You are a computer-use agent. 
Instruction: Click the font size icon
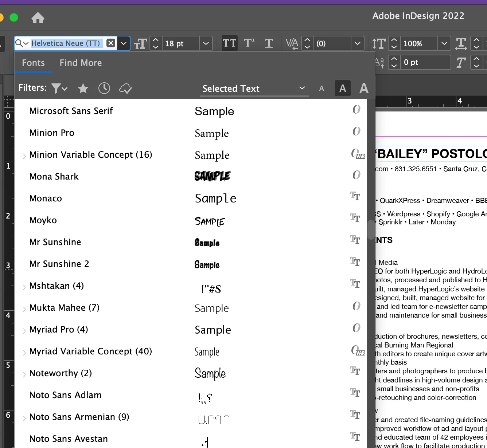pos(140,44)
